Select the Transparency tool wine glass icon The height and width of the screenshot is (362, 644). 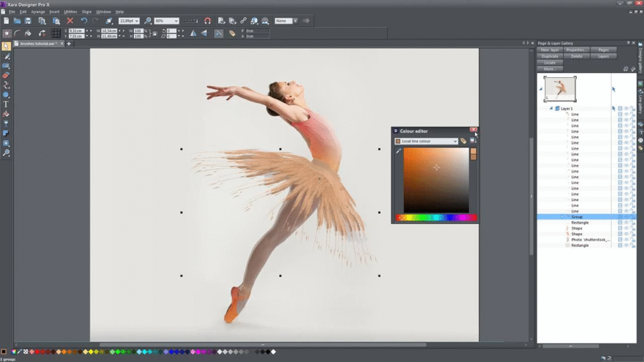tap(6, 124)
